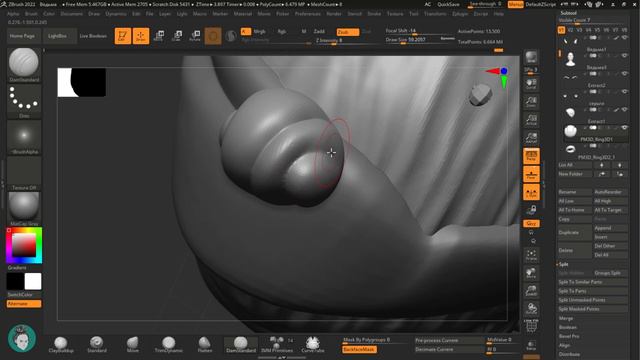Click the Split To Parts button
640x360 pixels.
tap(592, 291)
